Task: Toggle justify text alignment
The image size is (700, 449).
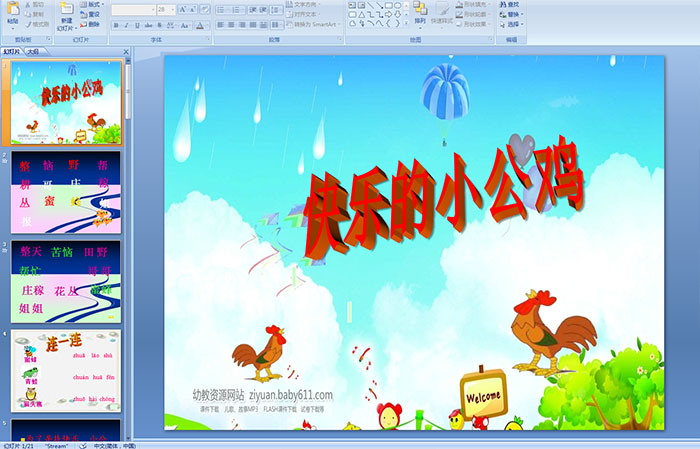Action: (x=253, y=25)
